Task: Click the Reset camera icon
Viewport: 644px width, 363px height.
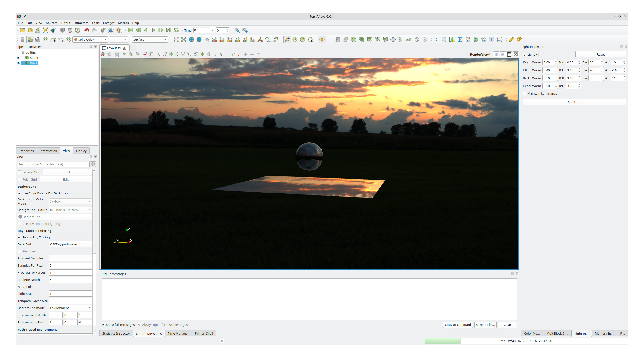Action: (176, 40)
